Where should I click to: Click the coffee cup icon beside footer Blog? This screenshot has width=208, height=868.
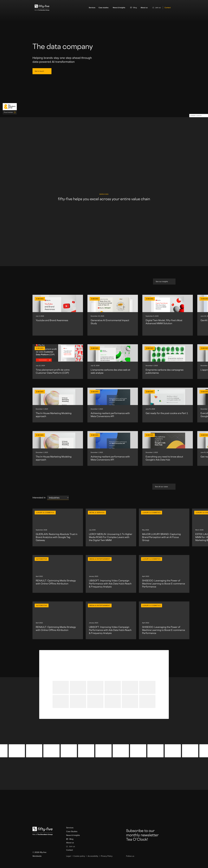[67, 839]
